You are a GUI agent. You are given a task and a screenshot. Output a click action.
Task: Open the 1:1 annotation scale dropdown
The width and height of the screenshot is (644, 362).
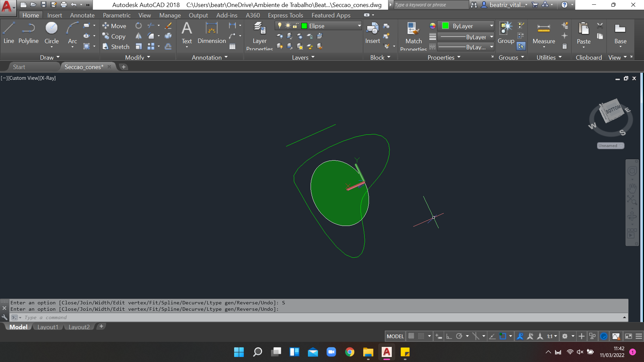(552, 336)
